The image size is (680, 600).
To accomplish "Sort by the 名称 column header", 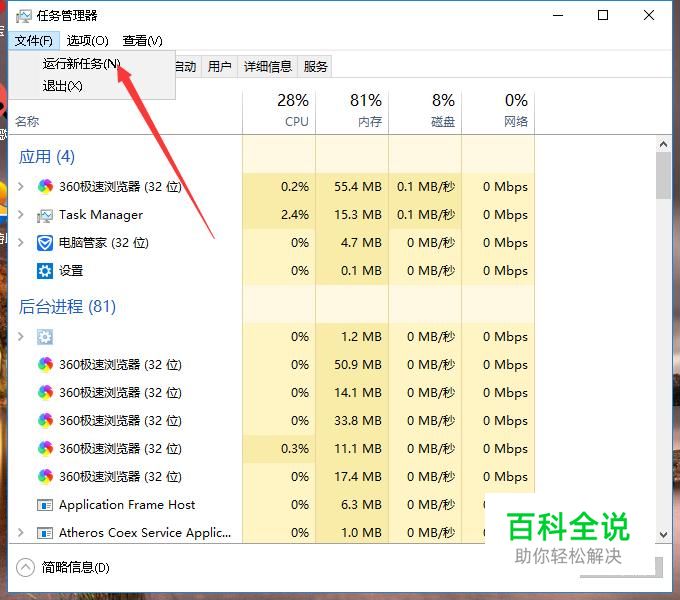I will [27, 121].
